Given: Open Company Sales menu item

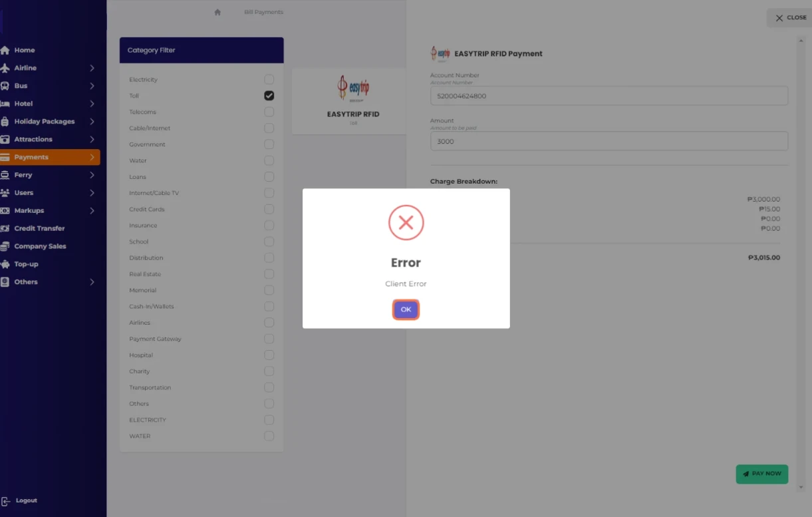Looking at the screenshot, I should (x=40, y=246).
